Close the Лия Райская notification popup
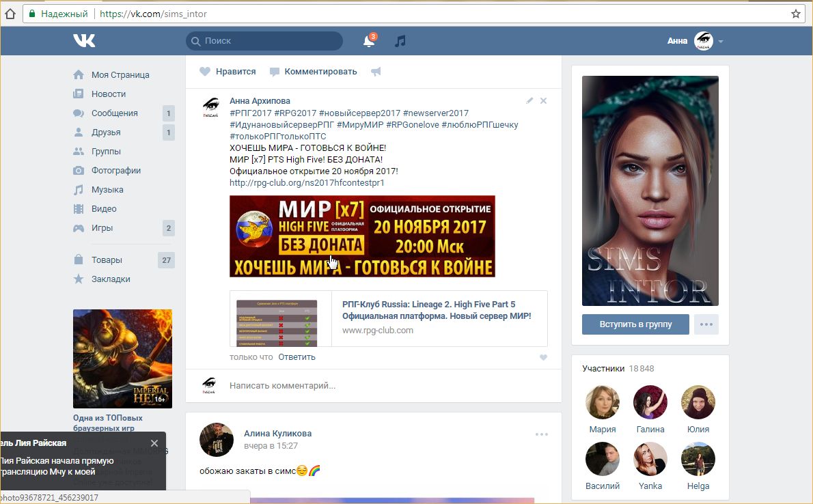The image size is (813, 504). coord(154,443)
